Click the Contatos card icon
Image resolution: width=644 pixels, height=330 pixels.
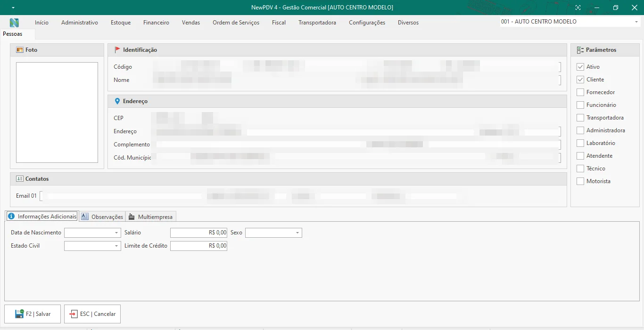click(x=20, y=179)
